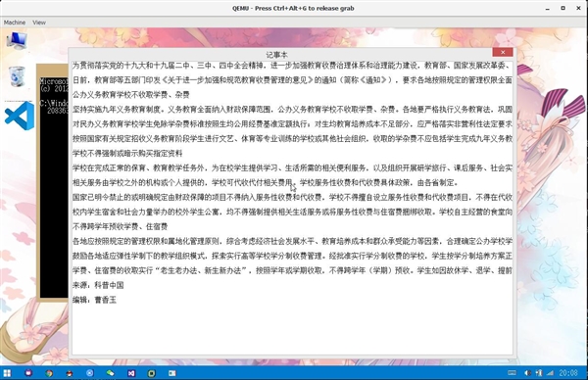Close the 记事本 window
This screenshot has height=380, width=588.
(x=503, y=52)
